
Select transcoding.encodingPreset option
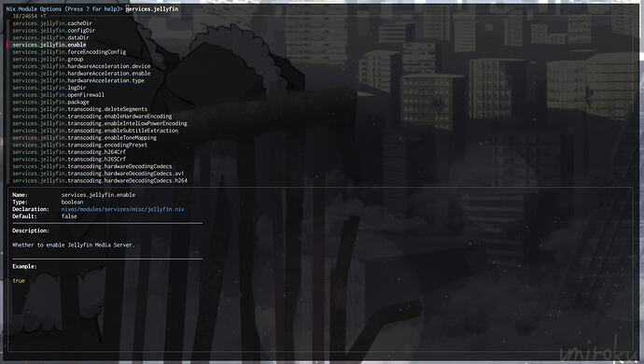tap(79, 145)
